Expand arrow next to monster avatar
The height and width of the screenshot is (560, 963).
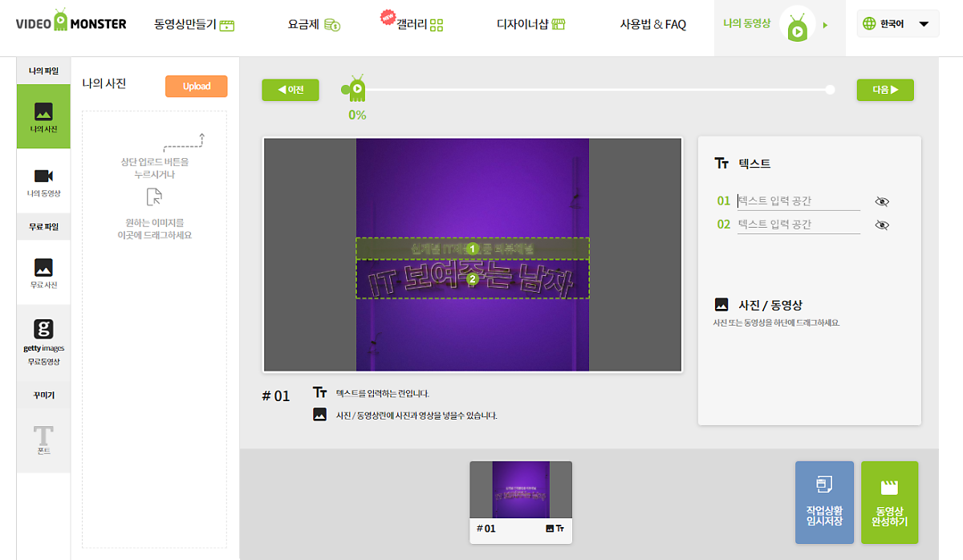pyautogui.click(x=826, y=26)
